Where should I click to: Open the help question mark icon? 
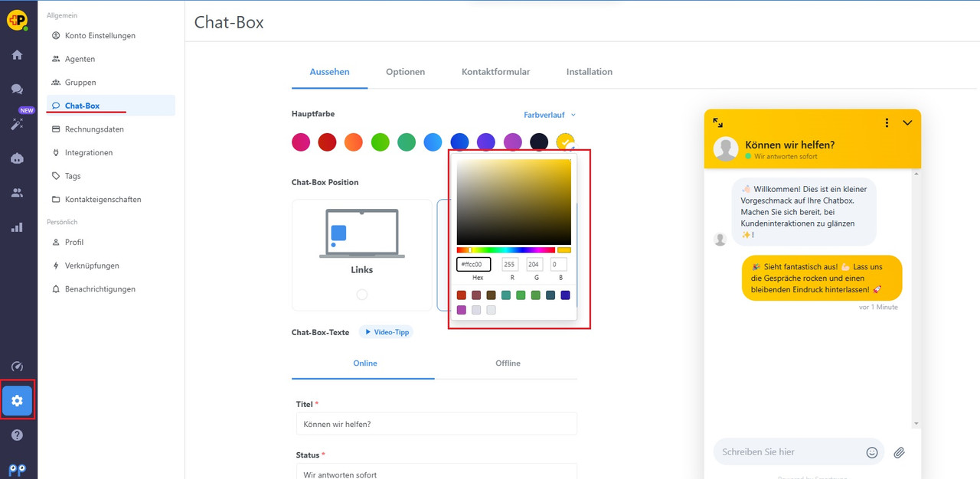pyautogui.click(x=17, y=435)
